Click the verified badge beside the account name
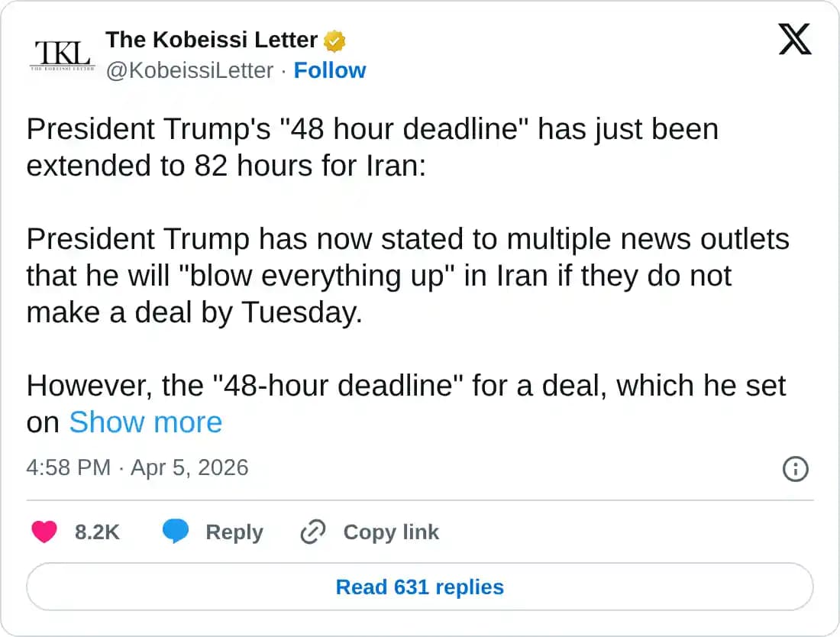 pyautogui.click(x=334, y=40)
